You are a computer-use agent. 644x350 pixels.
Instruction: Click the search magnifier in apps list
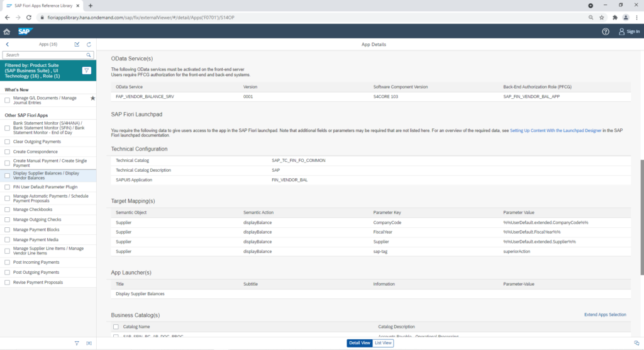88,55
